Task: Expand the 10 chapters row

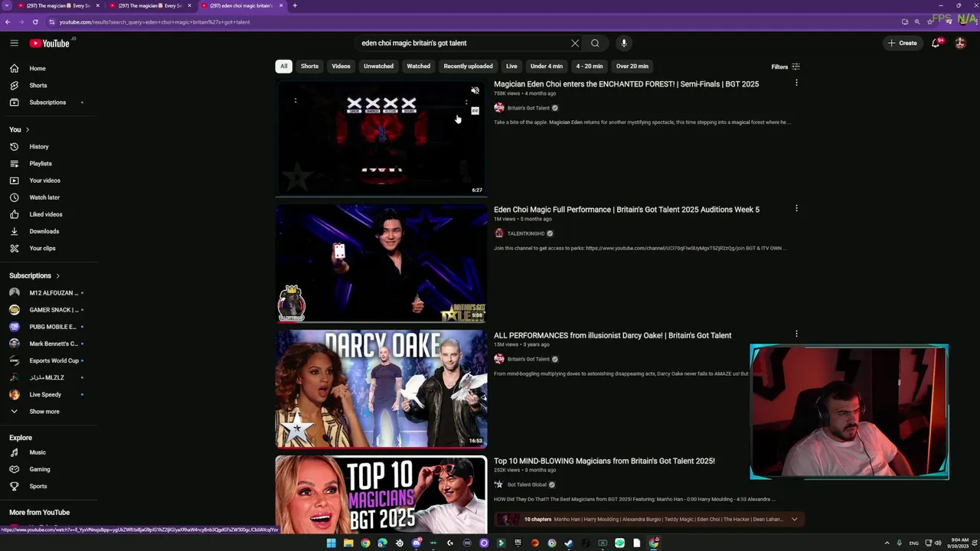Action: 649,519
